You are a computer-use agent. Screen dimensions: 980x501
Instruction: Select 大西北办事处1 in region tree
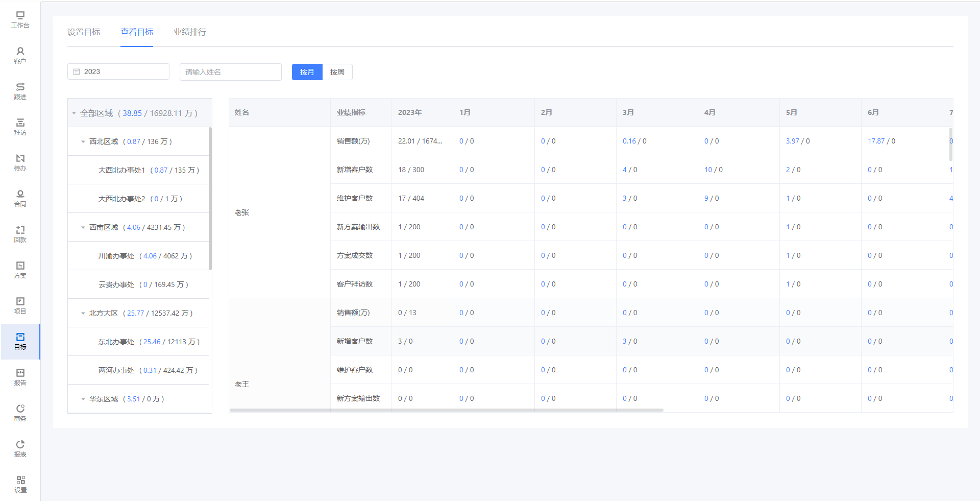[x=138, y=170]
